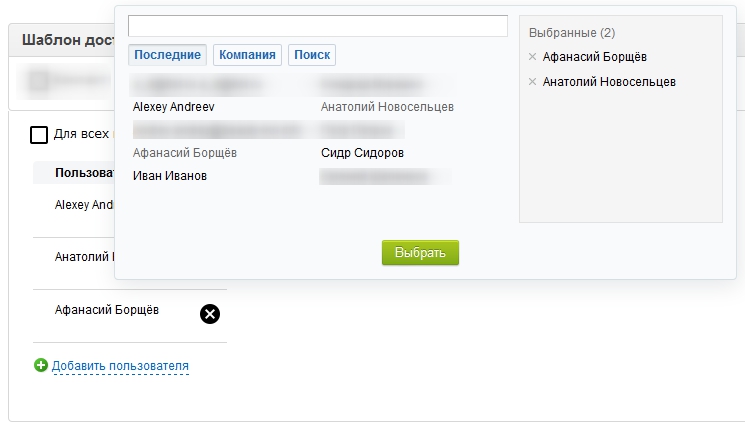Select Афанасий Борщёв row in access table
This screenshot has width=745, height=429.
tap(106, 310)
